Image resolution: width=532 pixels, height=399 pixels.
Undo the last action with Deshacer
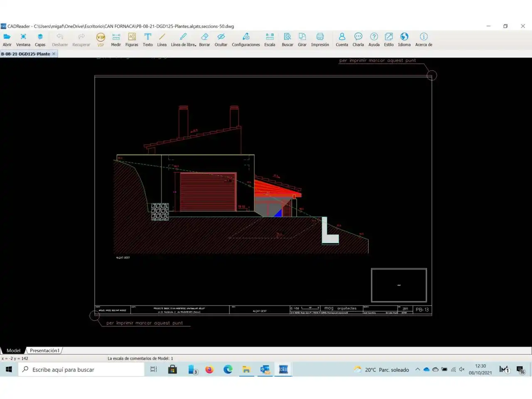[x=60, y=39]
